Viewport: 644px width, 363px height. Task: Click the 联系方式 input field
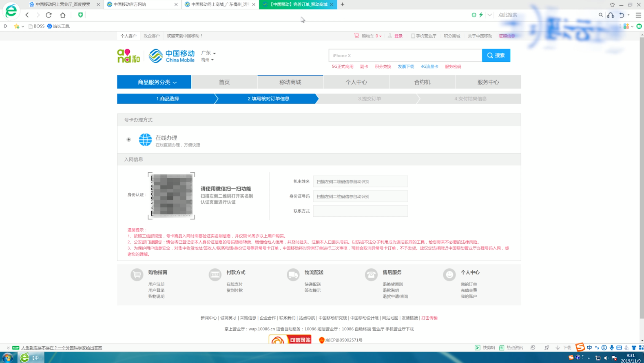tap(361, 211)
